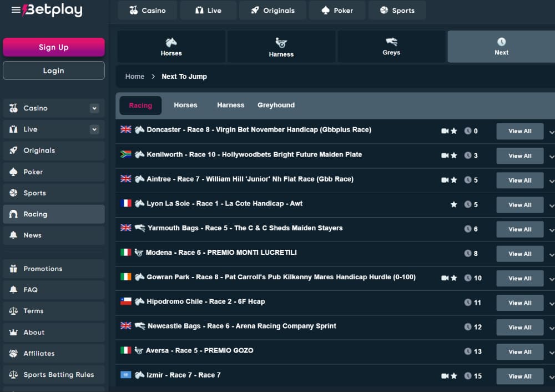Choose the Greys greyhound icon
Viewport: 555px width, 392px height.
tap(391, 42)
